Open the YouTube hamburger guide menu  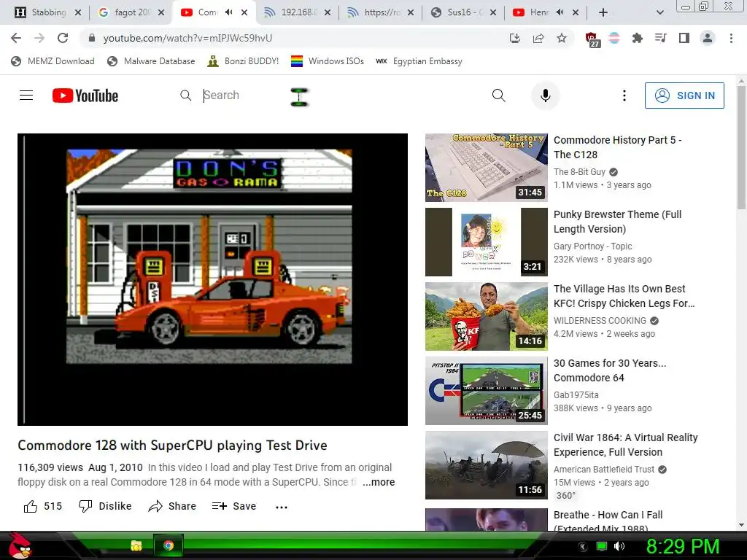tap(26, 96)
